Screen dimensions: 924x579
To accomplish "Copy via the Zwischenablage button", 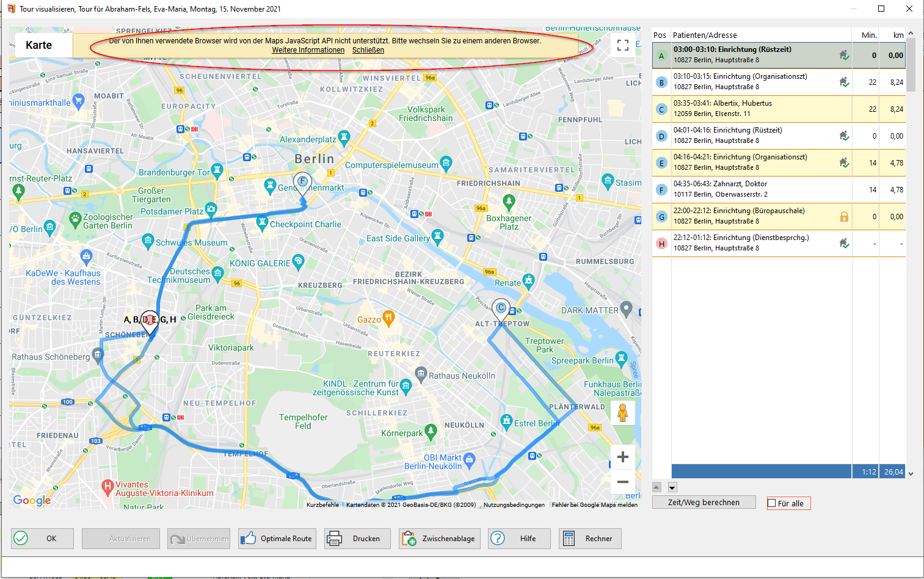I will tap(440, 539).
